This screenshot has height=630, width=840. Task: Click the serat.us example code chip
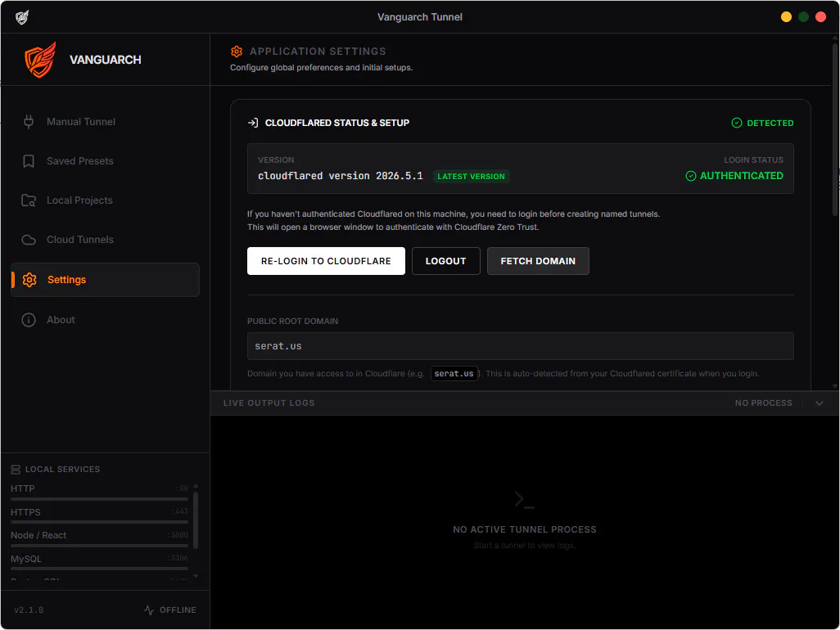coord(454,374)
